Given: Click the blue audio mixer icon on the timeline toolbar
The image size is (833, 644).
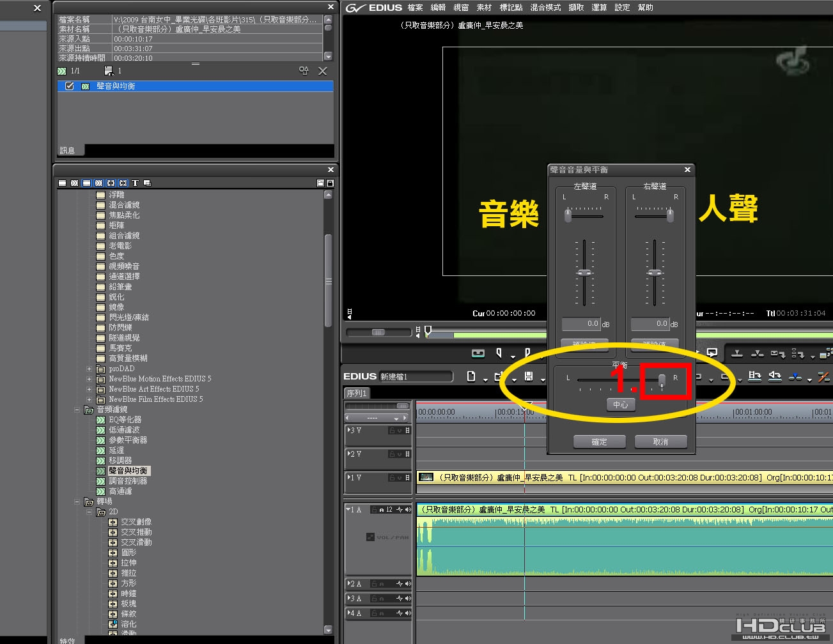Looking at the screenshot, I should [795, 376].
